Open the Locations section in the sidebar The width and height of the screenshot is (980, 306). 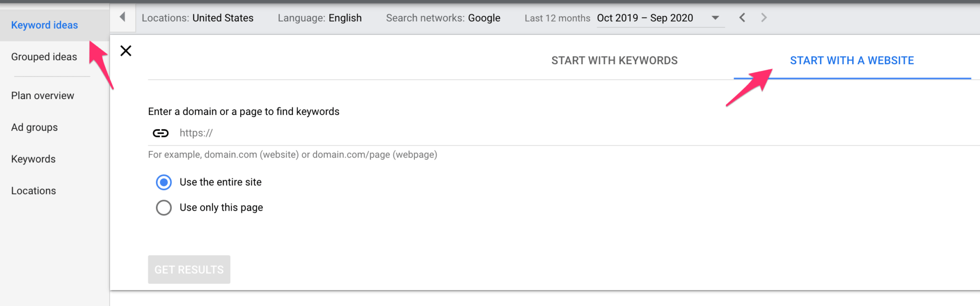click(33, 190)
